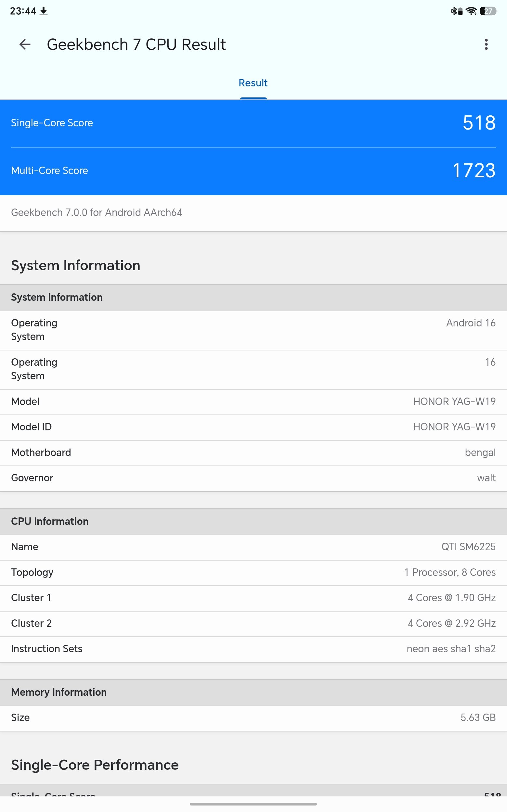Tap the Motherboard value bengal
This screenshot has height=812, width=507.
click(480, 452)
